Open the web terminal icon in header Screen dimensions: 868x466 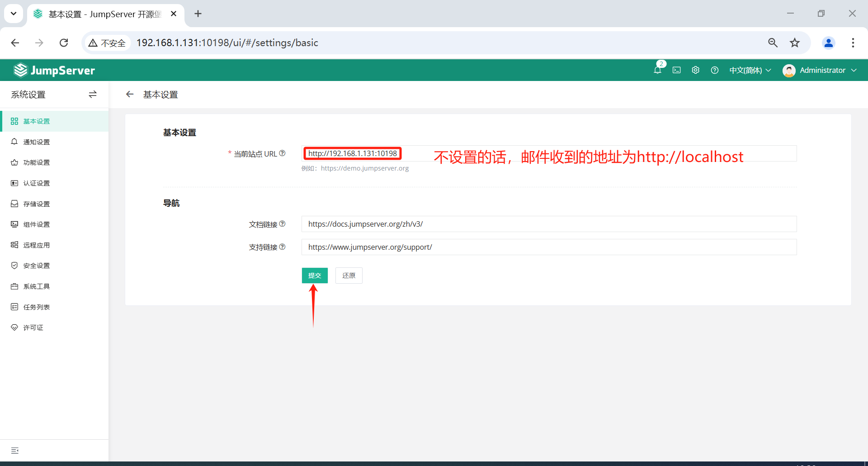point(676,70)
